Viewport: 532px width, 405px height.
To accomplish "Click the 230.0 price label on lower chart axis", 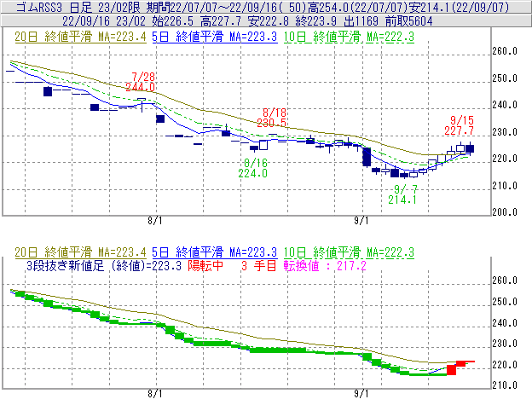I will click(505, 344).
